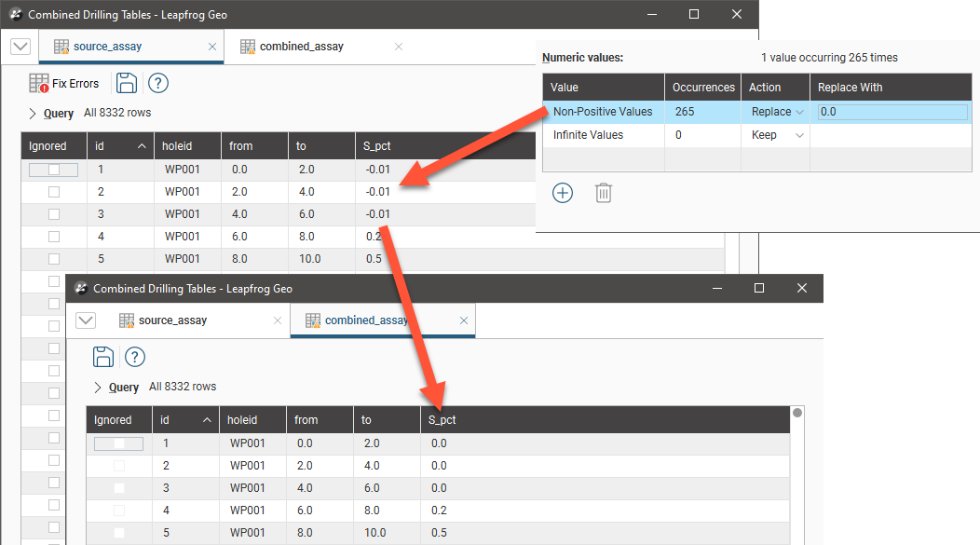Toggle Ignored checkbox for row id 5 in source_assay
The height and width of the screenshot is (545, 980).
54,259
